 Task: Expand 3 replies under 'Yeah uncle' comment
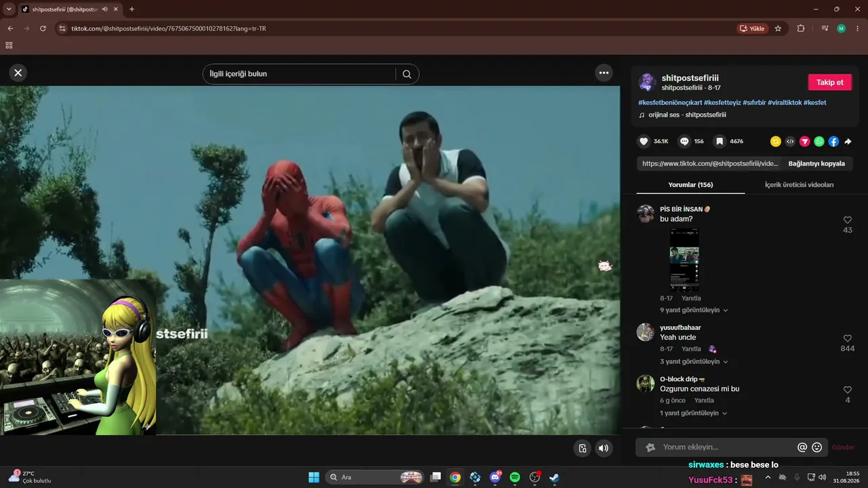click(694, 362)
